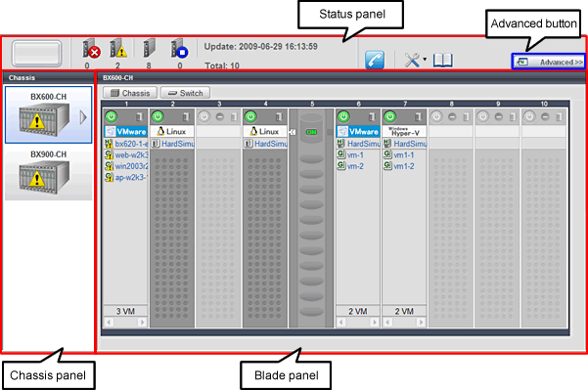Toggle power button of slot 2 blade
Screen dimensions: 588x390
[158, 117]
